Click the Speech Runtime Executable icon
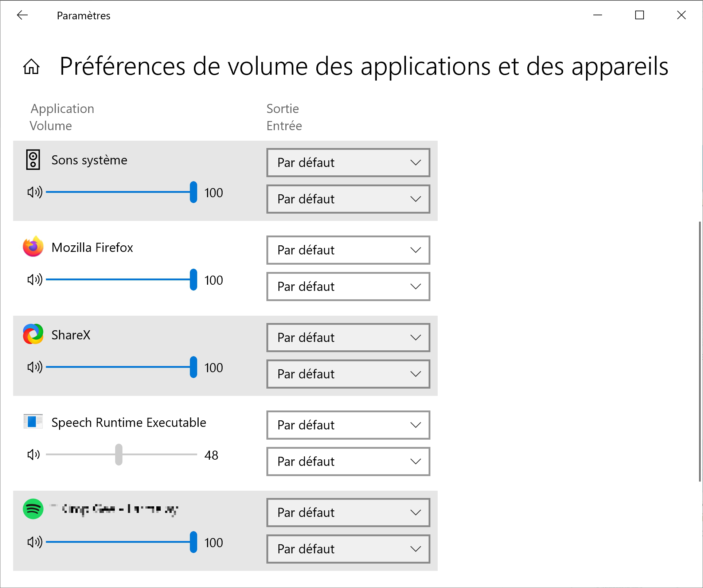Viewport: 703px width, 588px height. pos(33,421)
